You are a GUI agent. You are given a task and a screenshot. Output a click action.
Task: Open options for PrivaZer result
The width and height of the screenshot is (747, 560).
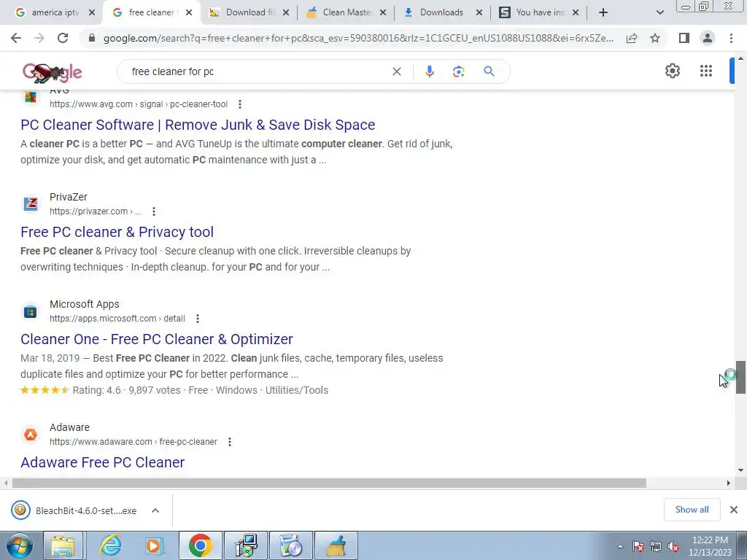point(153,211)
